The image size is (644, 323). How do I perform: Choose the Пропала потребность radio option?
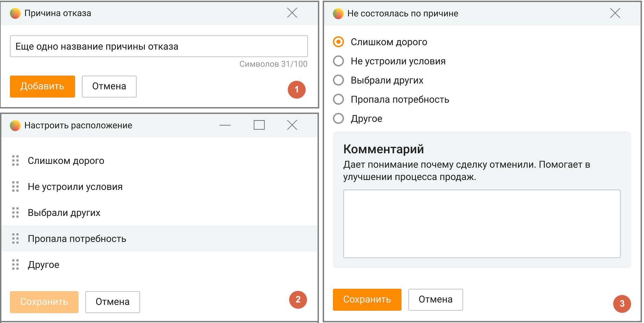338,99
